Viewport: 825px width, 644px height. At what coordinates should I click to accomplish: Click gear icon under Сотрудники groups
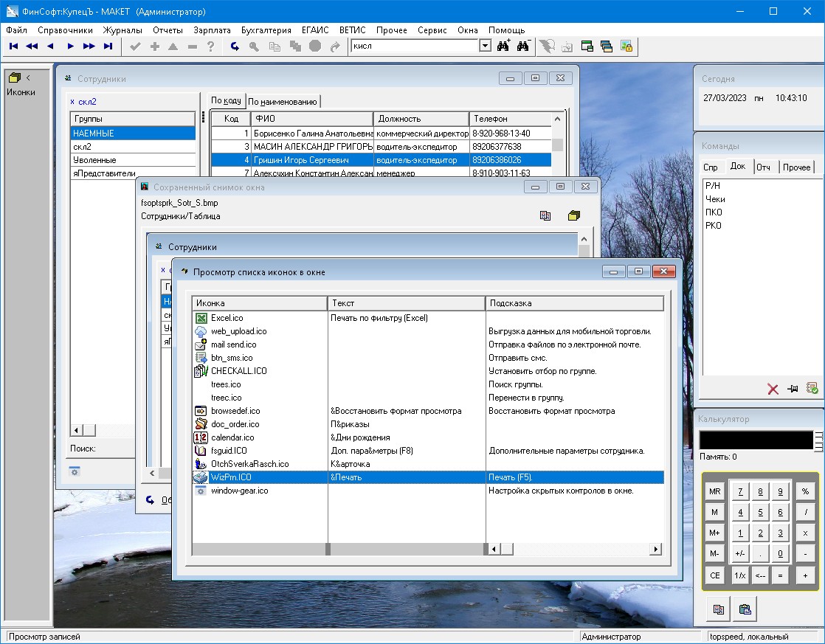(75, 471)
